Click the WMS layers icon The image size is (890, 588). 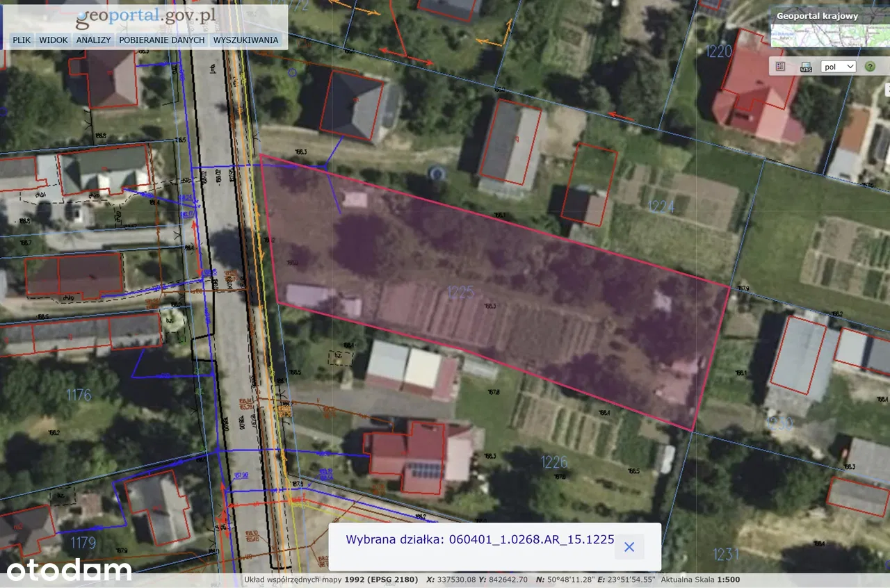tap(806, 67)
